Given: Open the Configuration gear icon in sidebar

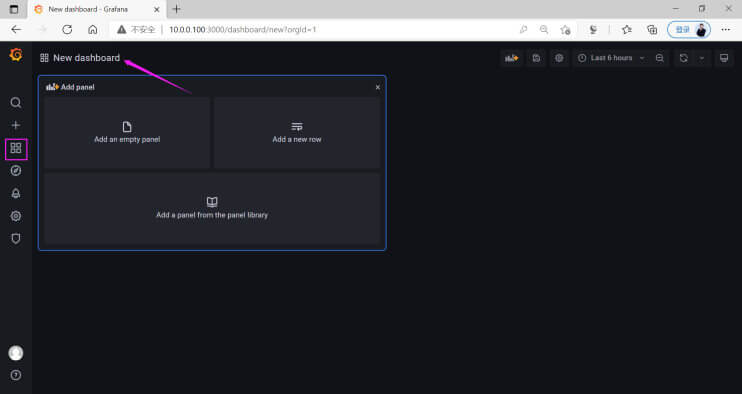Looking at the screenshot, I should tap(16, 216).
